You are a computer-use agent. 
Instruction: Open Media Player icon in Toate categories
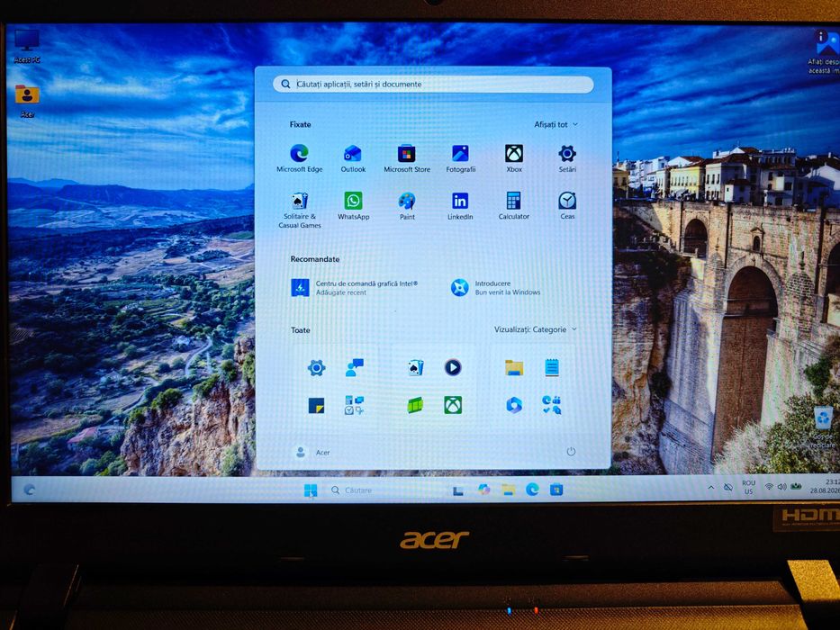pyautogui.click(x=453, y=368)
